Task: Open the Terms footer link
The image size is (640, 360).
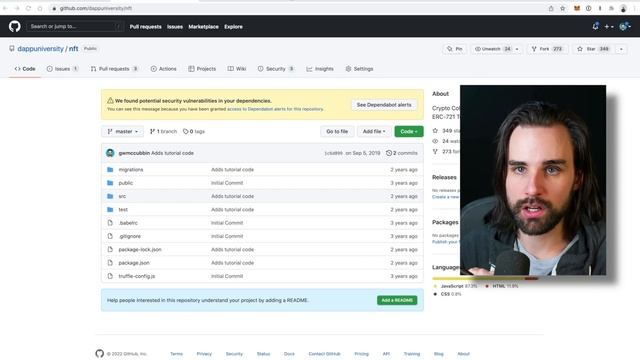Action: pos(176,354)
